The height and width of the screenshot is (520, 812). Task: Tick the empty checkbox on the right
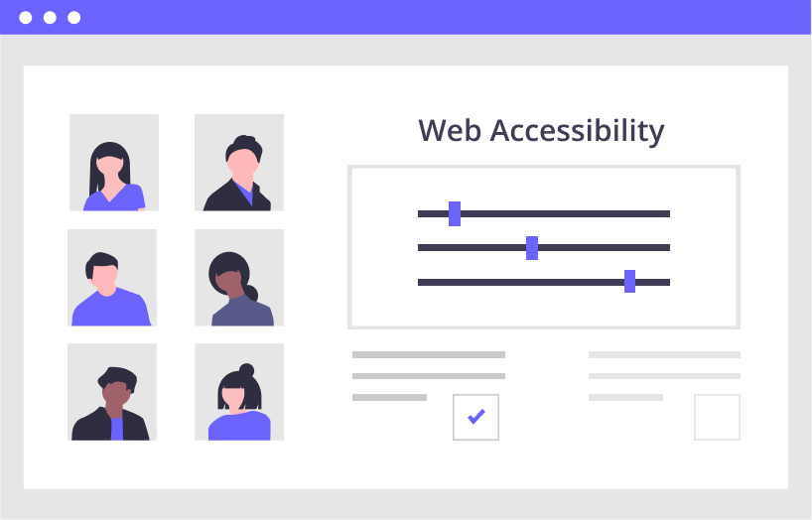coord(718,417)
